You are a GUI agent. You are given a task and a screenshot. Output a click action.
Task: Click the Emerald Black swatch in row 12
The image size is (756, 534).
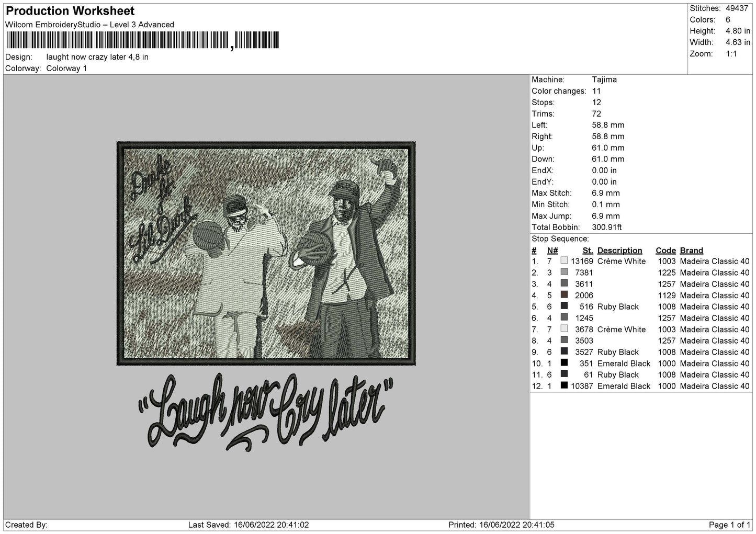(x=564, y=385)
